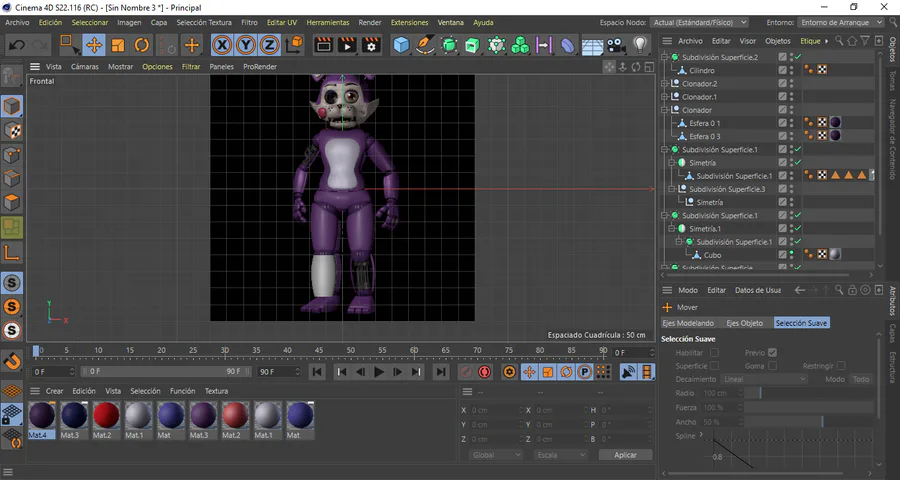Expand the Spline curve arrow
This screenshot has height=480, width=900.
[701, 435]
